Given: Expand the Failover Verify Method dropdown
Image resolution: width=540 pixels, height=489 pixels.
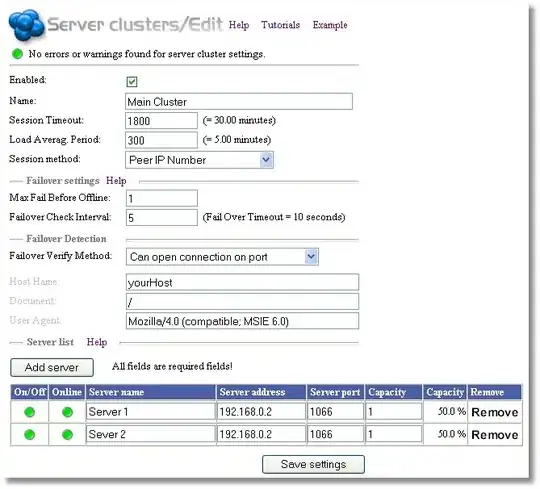Looking at the screenshot, I should [x=222, y=257].
